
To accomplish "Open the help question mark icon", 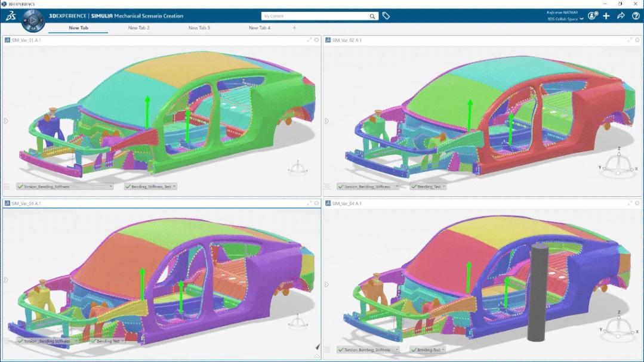I will coord(635,16).
